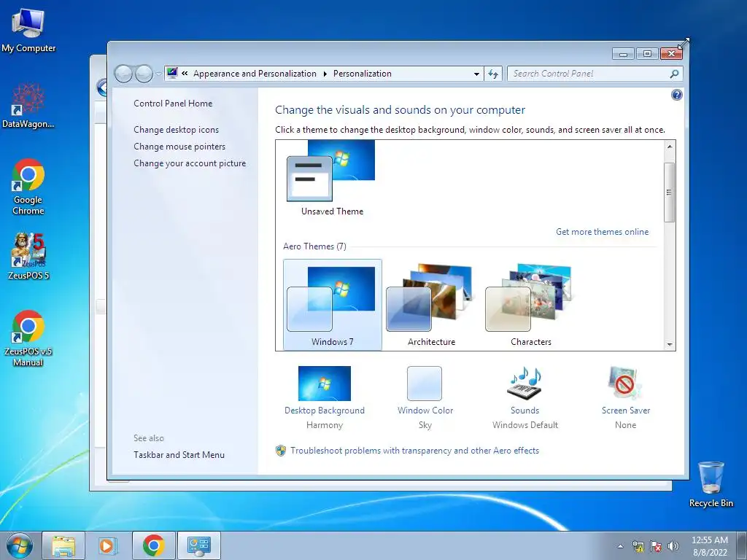Click Appearance and Personalization breadcrumb
The width and height of the screenshot is (747, 560).
(255, 74)
